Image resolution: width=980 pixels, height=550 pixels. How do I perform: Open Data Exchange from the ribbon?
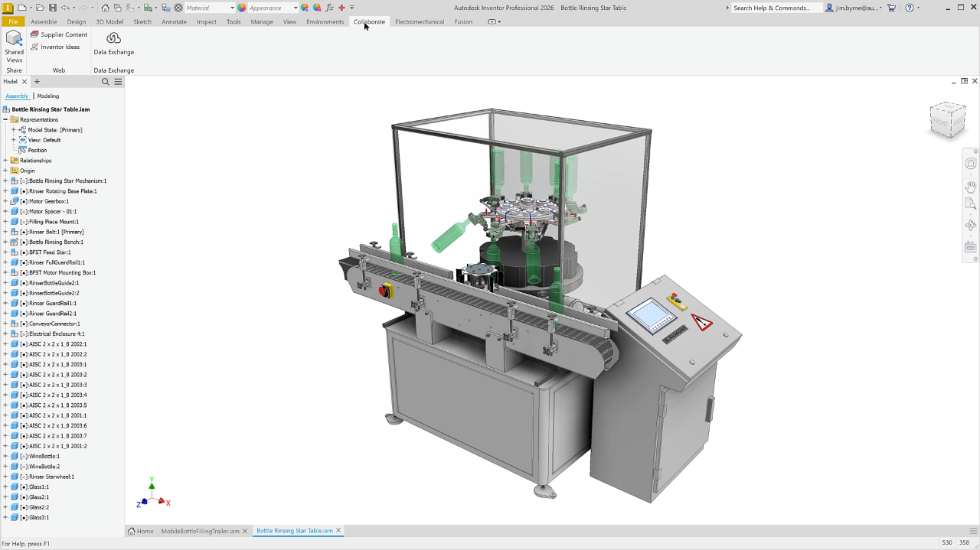[x=113, y=44]
